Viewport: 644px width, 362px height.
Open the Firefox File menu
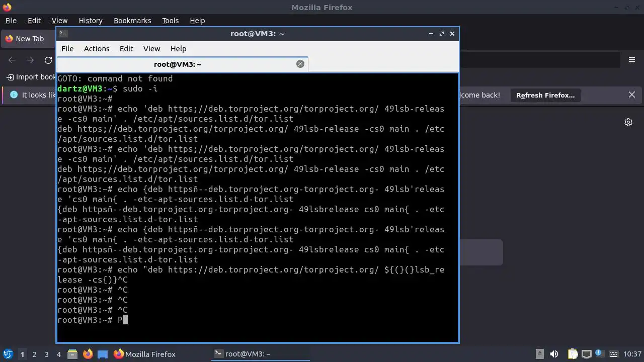(11, 21)
